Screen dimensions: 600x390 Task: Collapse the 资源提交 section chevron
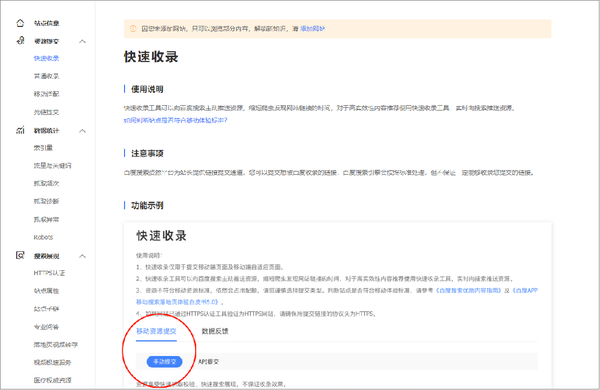click(x=82, y=41)
